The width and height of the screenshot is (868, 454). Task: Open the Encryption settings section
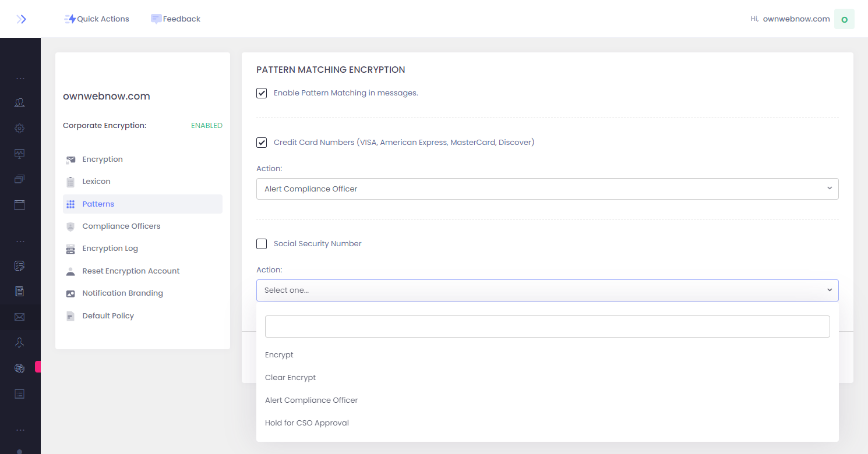(x=103, y=159)
